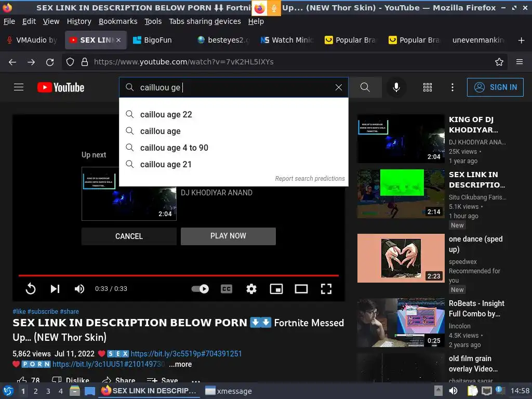This screenshot has width=532, height=399.
Task: Enable miniplayer mode
Action: click(276, 289)
